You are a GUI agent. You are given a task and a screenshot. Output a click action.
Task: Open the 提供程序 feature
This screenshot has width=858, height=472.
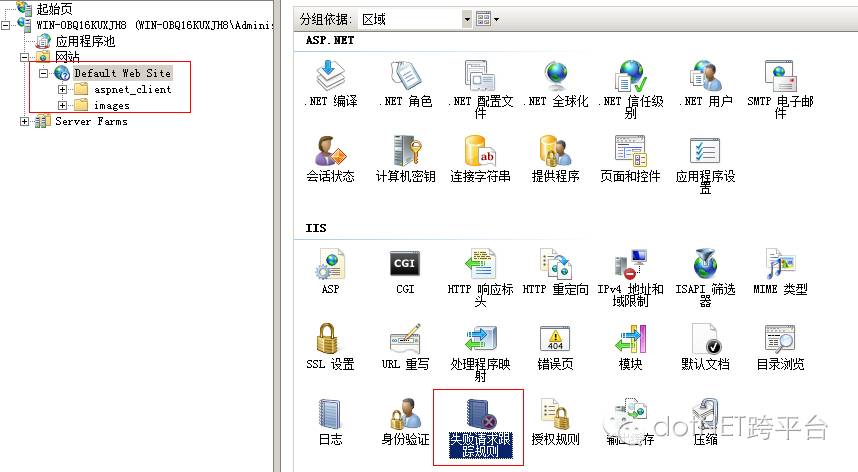click(555, 159)
